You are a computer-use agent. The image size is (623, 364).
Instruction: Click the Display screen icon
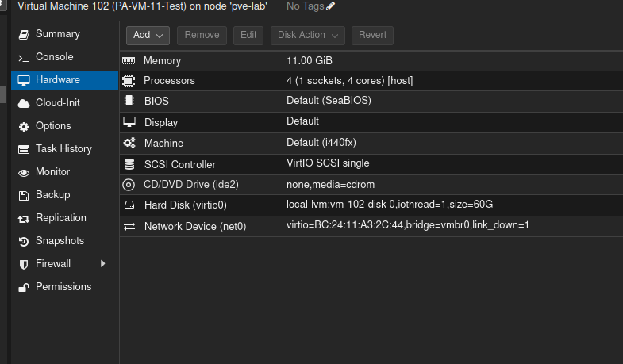129,122
